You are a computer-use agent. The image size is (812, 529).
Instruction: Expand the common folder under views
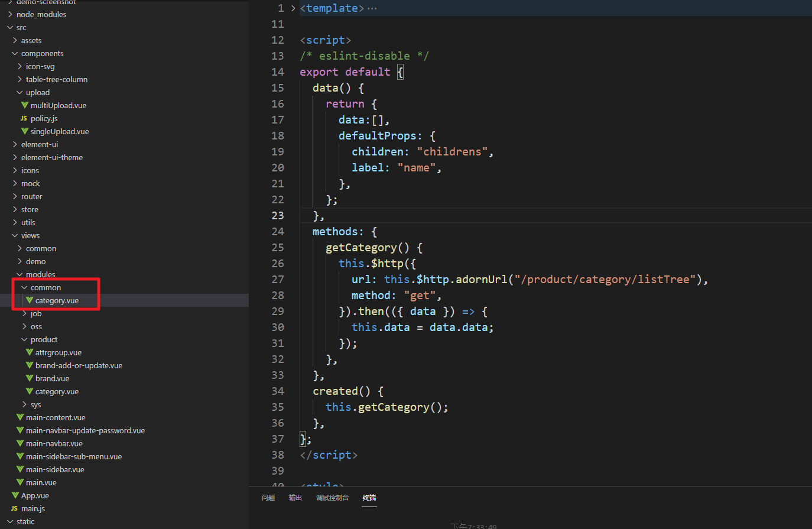(20, 248)
